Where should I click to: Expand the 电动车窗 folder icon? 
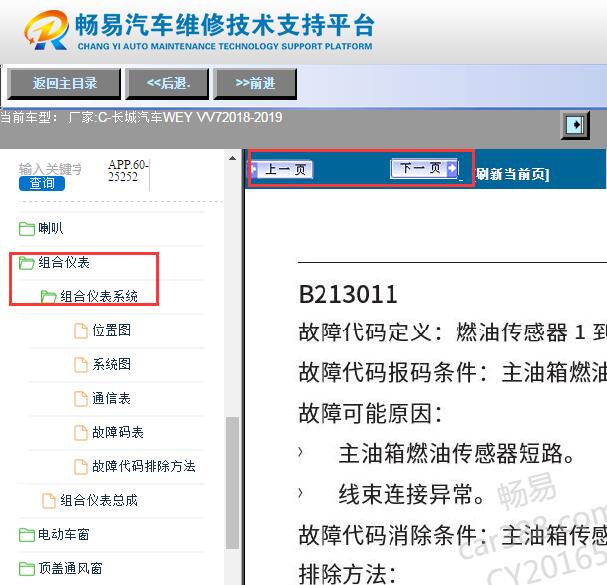(x=27, y=535)
